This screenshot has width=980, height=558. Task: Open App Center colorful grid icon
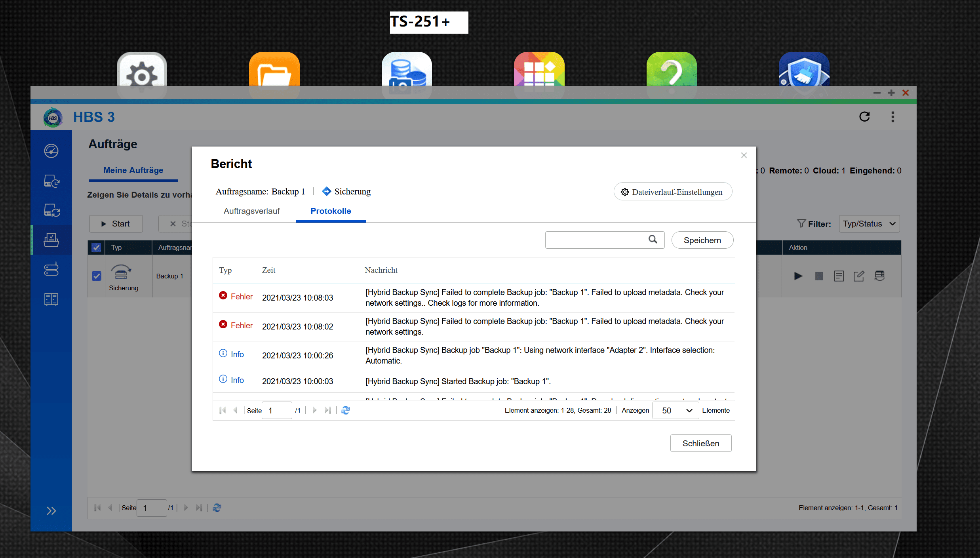click(539, 74)
